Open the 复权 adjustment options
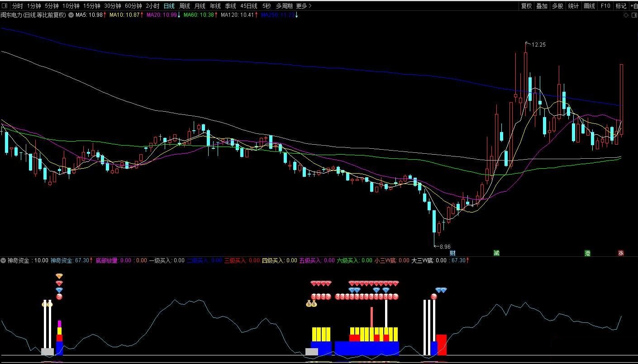Image resolution: width=638 pixels, height=364 pixels. pyautogui.click(x=526, y=6)
